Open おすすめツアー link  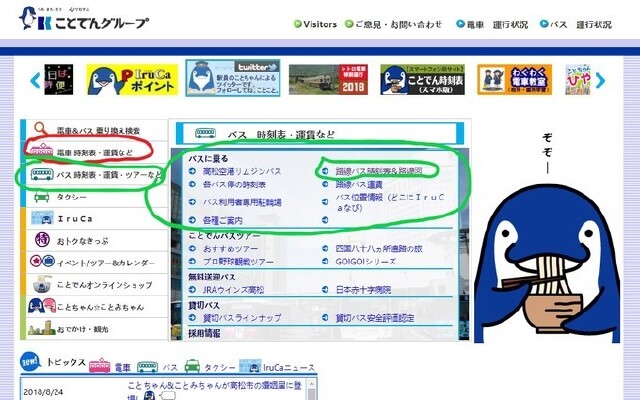point(231,249)
